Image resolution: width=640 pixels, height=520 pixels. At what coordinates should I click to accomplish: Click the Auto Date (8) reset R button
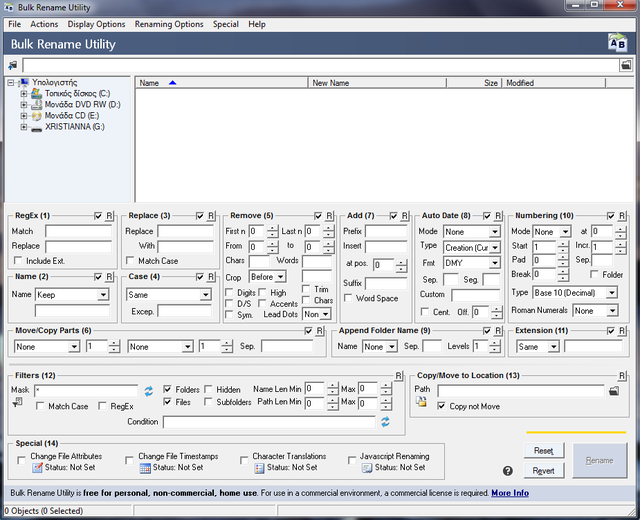coord(498,216)
